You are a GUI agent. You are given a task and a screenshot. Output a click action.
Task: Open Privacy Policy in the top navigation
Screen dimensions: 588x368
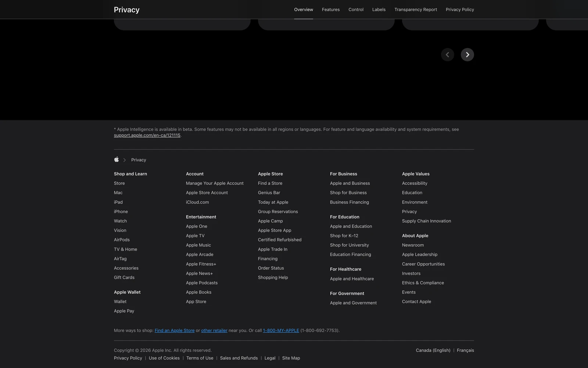[460, 10]
